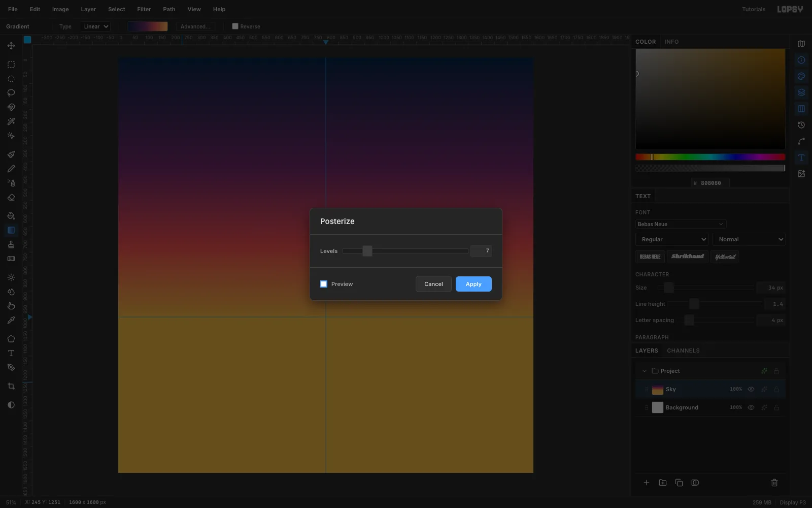Cancel the Posterize dialog
The width and height of the screenshot is (812, 508).
[433, 284]
